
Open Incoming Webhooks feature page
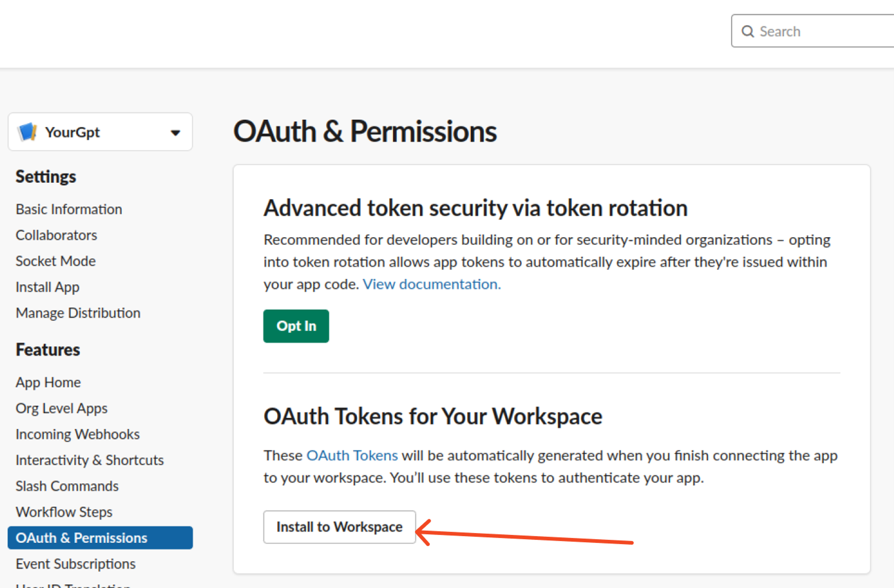click(78, 434)
